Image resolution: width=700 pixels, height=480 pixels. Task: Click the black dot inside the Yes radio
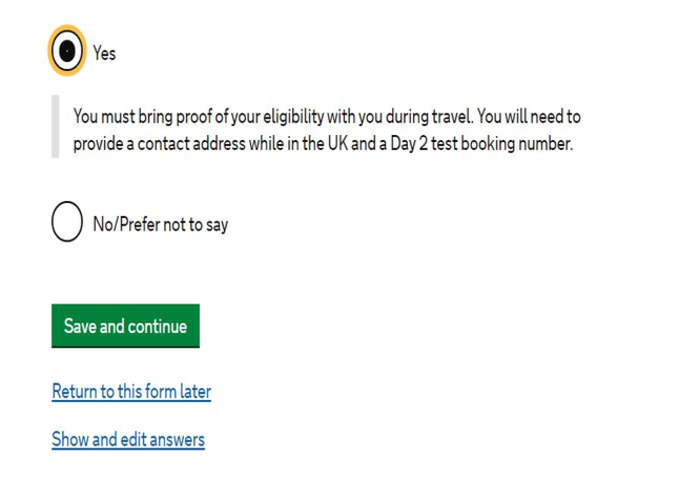point(66,49)
